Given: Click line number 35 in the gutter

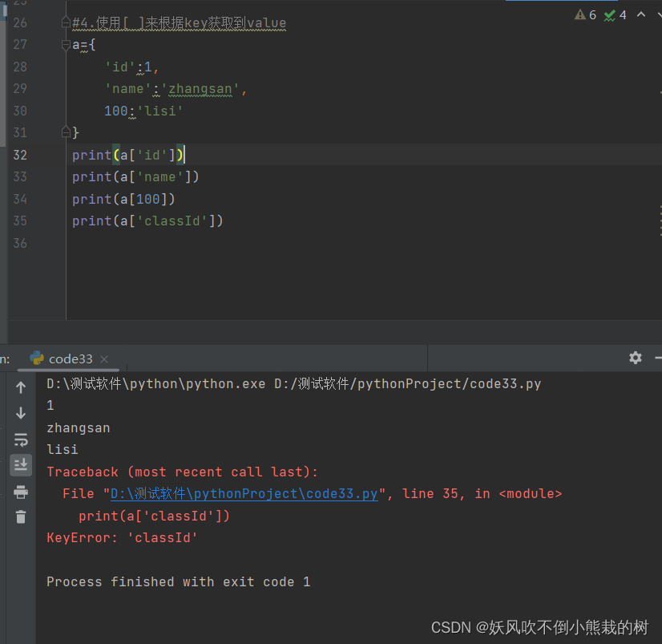Looking at the screenshot, I should click(20, 221).
